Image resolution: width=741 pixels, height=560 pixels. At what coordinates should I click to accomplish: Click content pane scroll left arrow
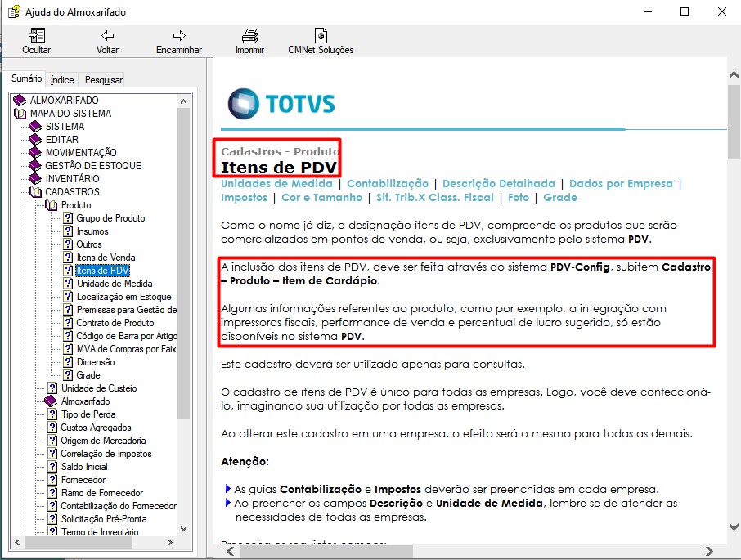(231, 551)
